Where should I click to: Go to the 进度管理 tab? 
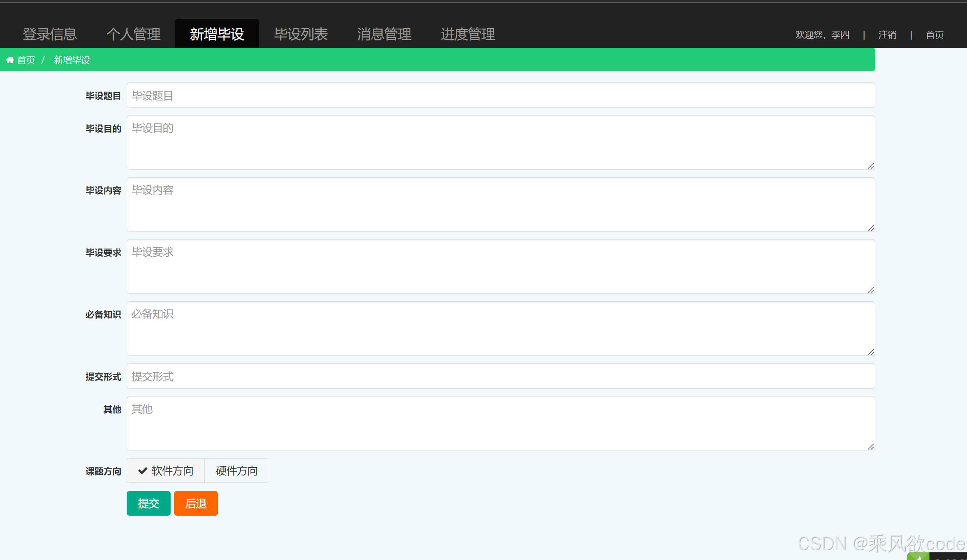click(x=468, y=34)
